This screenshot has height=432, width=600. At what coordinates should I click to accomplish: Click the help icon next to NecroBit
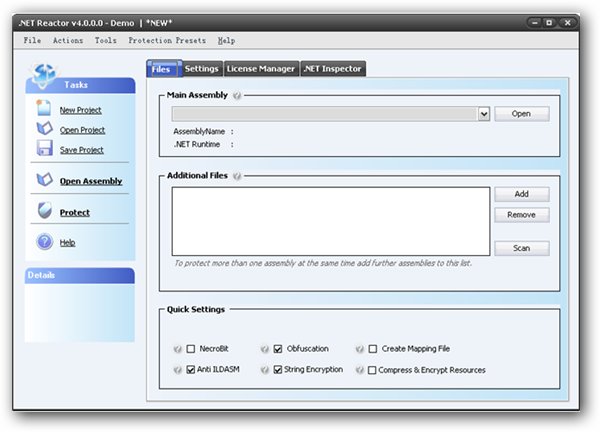[178, 349]
